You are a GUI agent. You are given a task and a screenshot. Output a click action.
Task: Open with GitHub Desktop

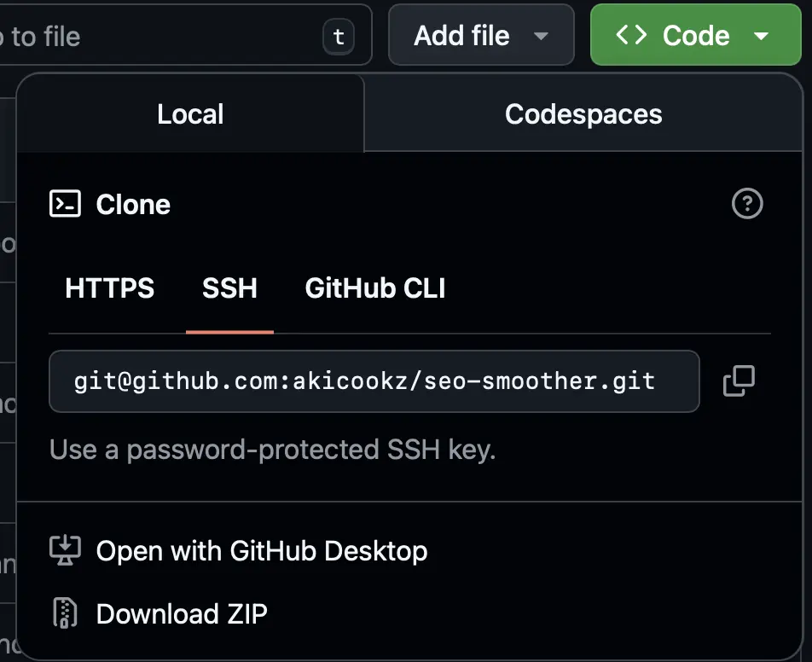pyautogui.click(x=262, y=551)
